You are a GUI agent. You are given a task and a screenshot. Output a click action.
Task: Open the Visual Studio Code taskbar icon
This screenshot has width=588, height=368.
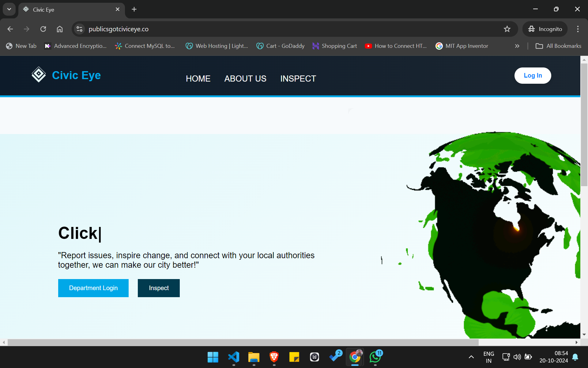234,357
